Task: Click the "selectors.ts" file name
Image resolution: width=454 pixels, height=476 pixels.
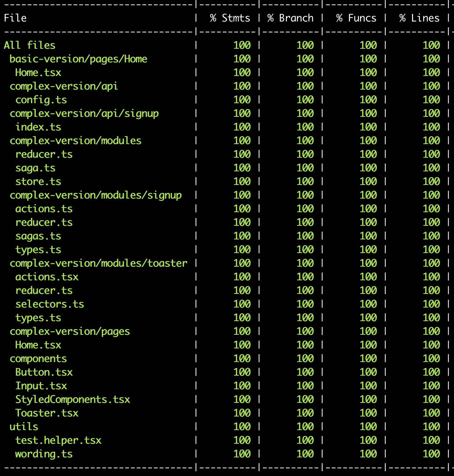Action: point(50,304)
